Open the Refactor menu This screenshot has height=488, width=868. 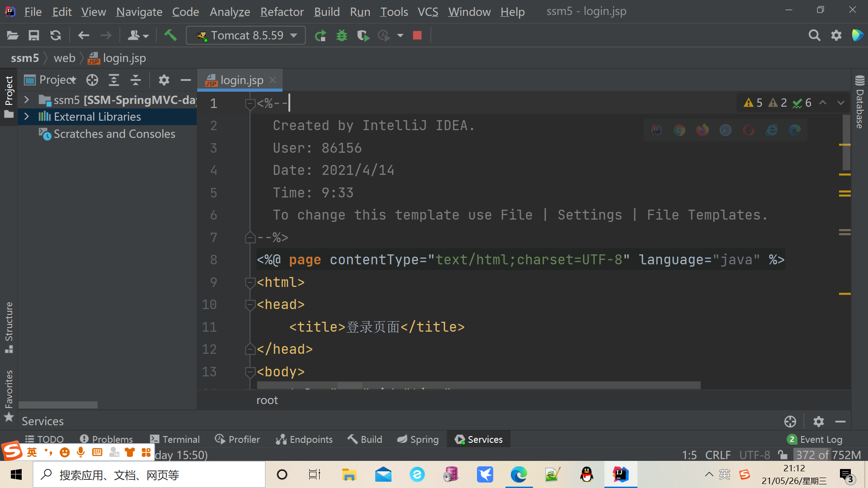282,12
